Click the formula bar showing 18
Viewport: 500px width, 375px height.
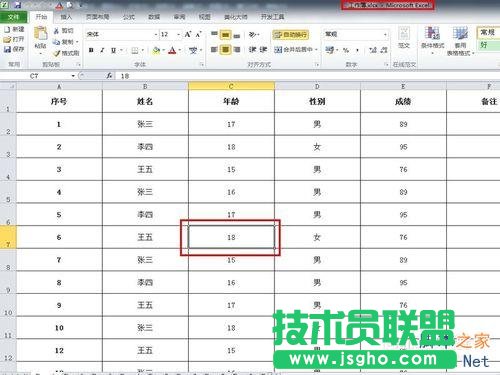(x=308, y=76)
